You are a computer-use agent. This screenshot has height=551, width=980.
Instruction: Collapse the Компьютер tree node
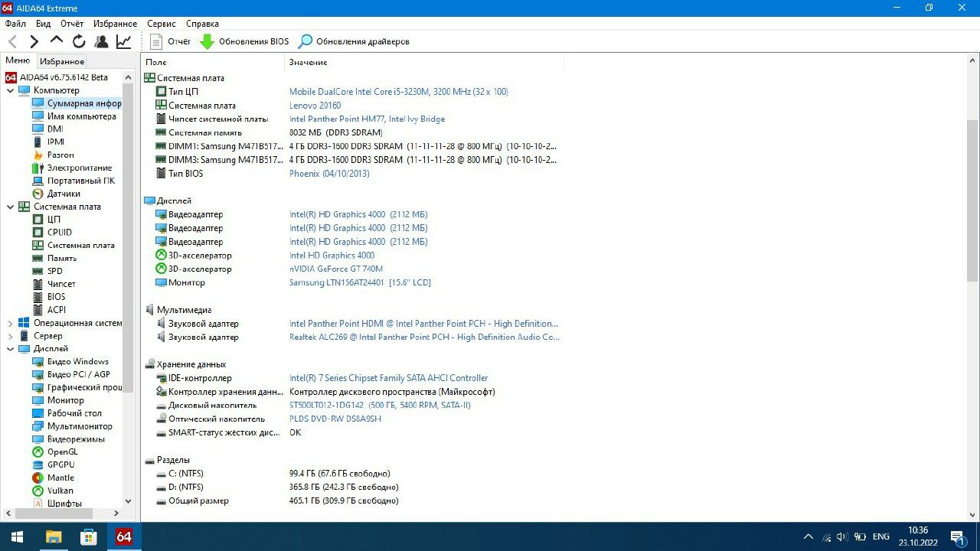coord(10,90)
